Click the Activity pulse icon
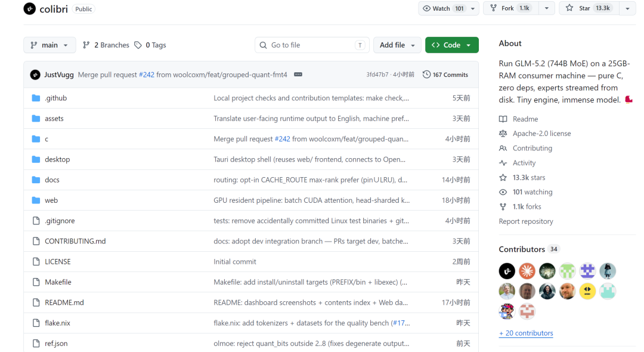This screenshot has width=644, height=352. point(503,163)
